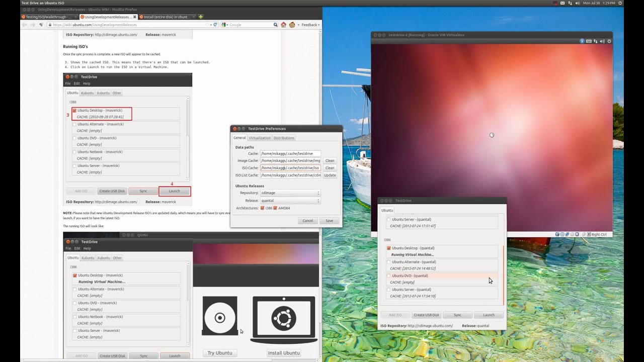Close the UsingDevelopmentReleases tab
The width and height of the screenshot is (644, 362).
tap(135, 17)
